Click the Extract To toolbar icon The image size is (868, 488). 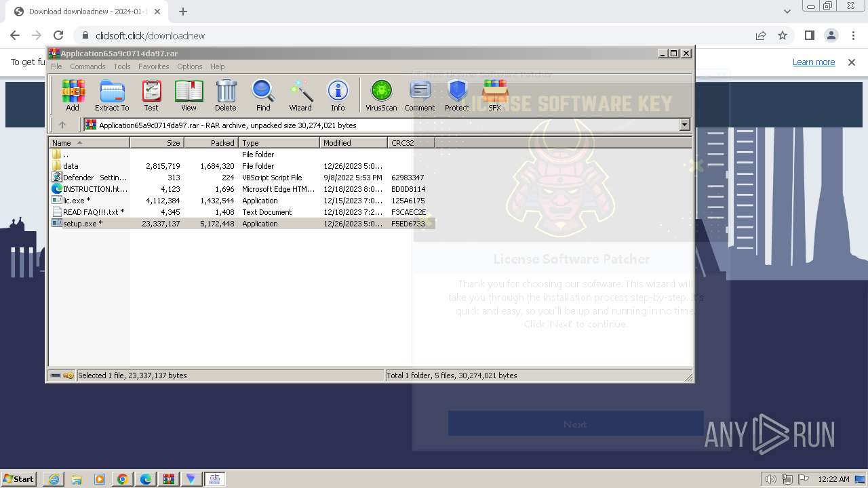(112, 95)
